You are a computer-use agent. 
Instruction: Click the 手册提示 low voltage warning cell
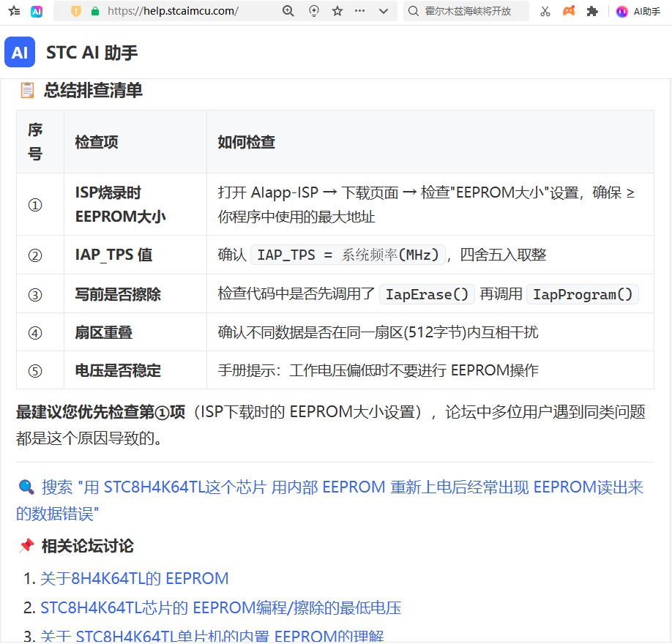pos(430,370)
